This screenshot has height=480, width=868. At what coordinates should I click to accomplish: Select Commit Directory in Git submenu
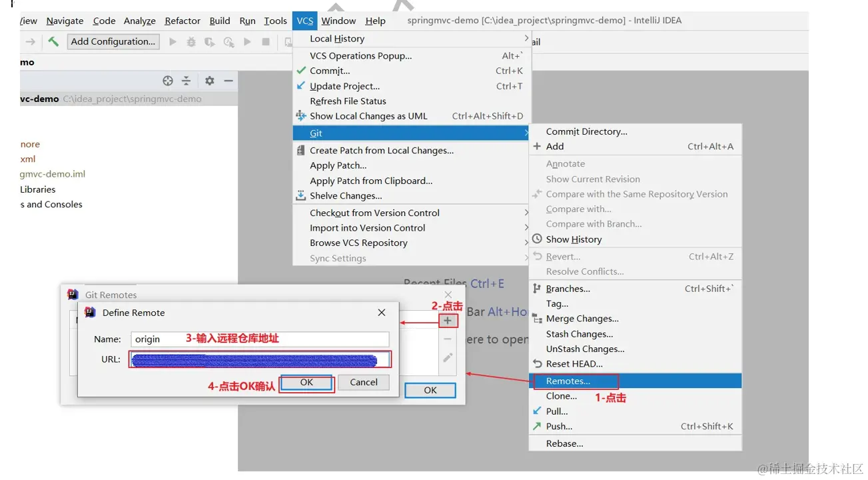coord(636,131)
